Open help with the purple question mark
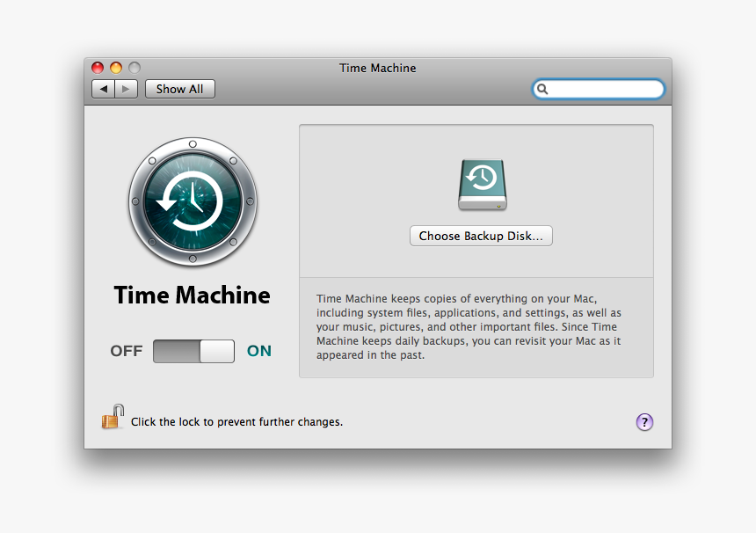 tap(644, 422)
